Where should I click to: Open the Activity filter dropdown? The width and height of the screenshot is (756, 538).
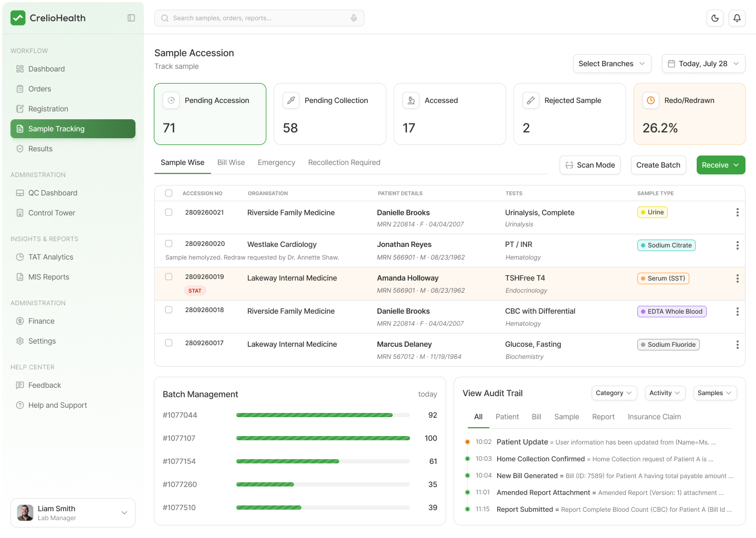[665, 393]
